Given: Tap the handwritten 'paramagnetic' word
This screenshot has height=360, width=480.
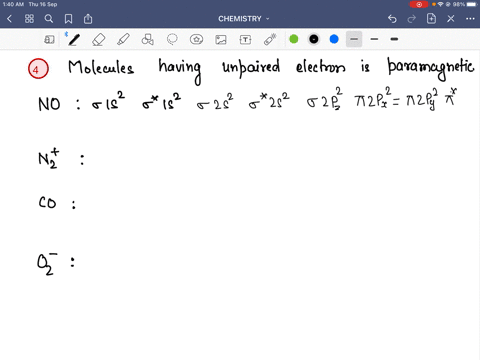Looking at the screenshot, I should tap(430, 69).
